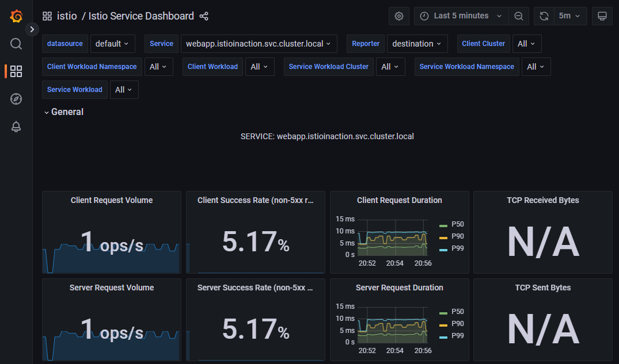Click the SERVICE: webapp.istioinaction.svc.cluster.local text
The height and width of the screenshot is (364, 619).
(327, 136)
